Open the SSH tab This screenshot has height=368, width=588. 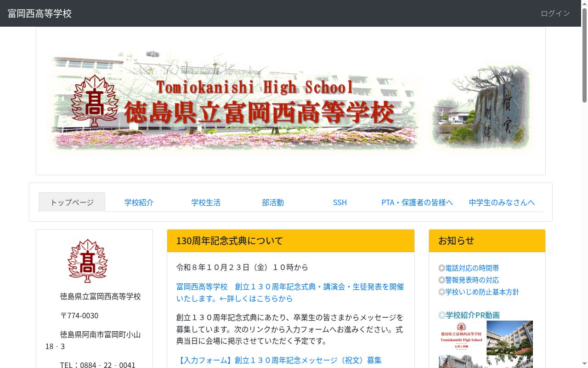coord(340,202)
